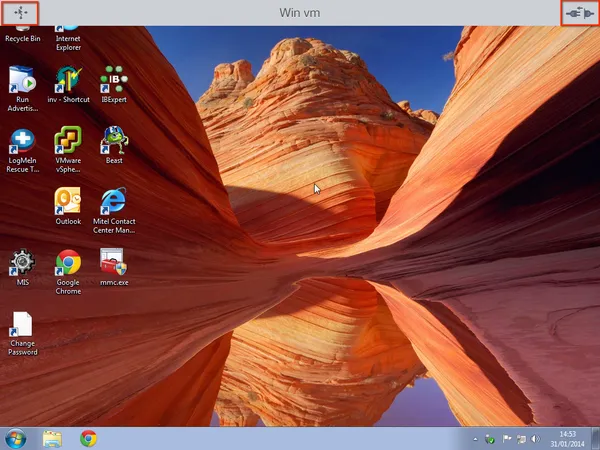Viewport: 600px width, 450px height.
Task: Open Windows Explorer from the taskbar
Action: click(x=52, y=439)
